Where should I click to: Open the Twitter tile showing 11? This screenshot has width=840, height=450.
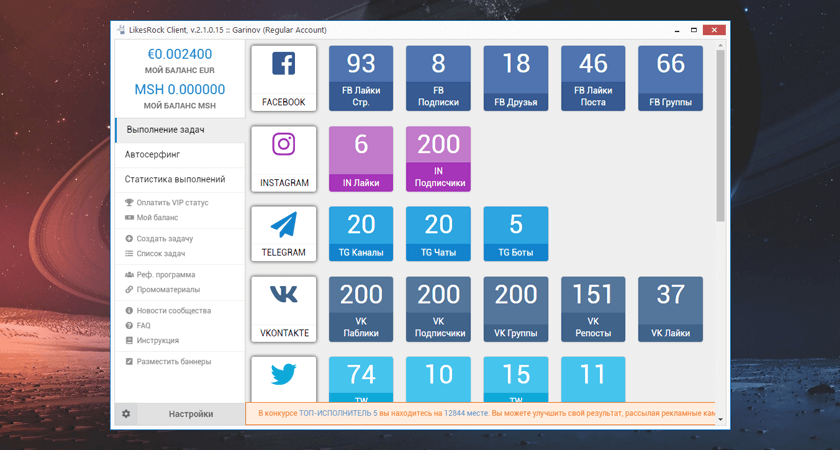[593, 379]
